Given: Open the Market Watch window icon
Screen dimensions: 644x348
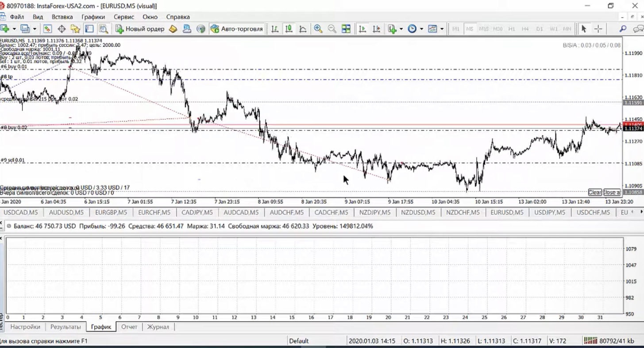Looking at the screenshot, I should click(47, 29).
